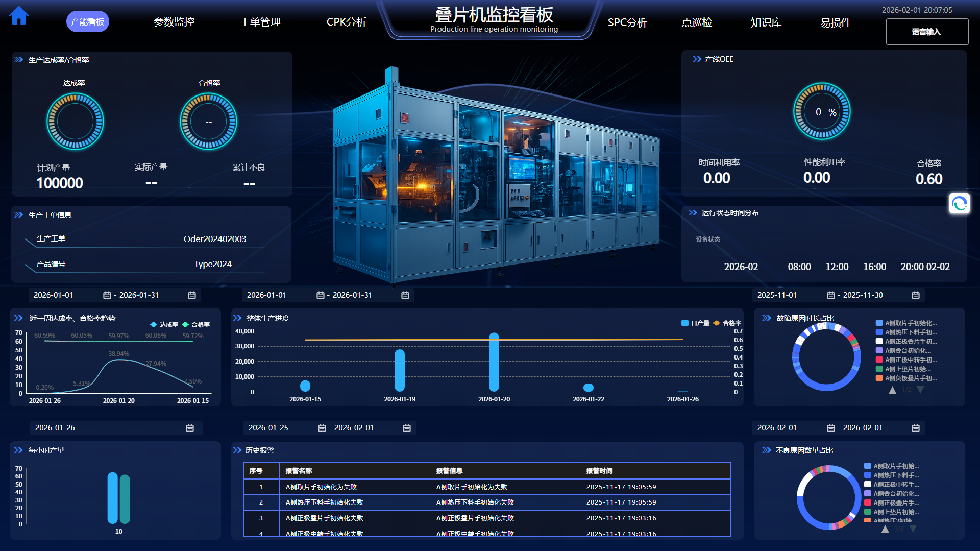Screen dimensions: 980x551
Task: Click the 语音输入 button
Action: [x=927, y=32]
